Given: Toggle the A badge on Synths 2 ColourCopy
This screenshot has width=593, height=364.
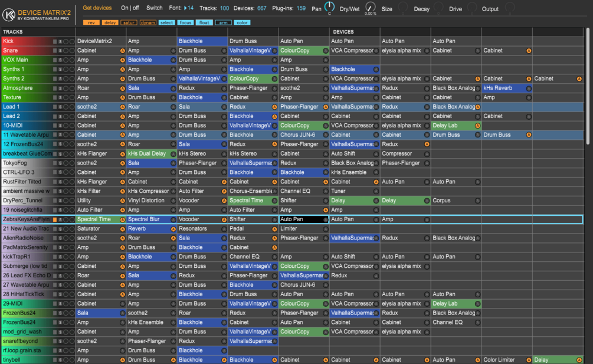Looking at the screenshot, I should coord(274,79).
